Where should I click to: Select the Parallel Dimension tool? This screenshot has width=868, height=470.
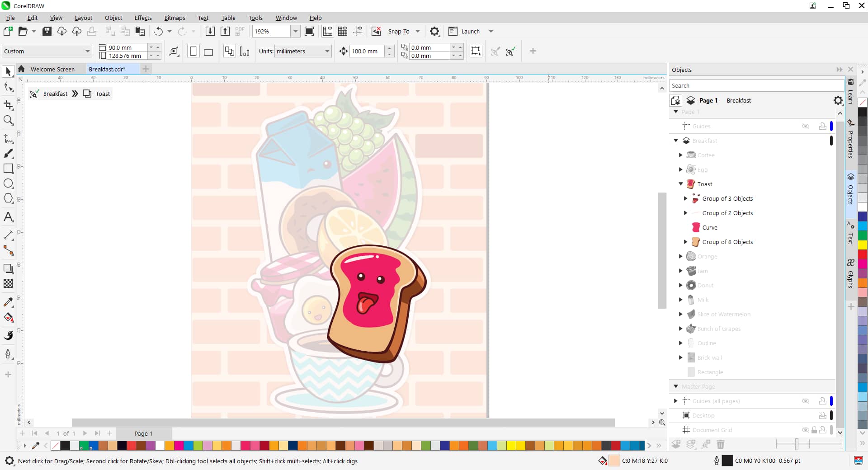point(8,235)
